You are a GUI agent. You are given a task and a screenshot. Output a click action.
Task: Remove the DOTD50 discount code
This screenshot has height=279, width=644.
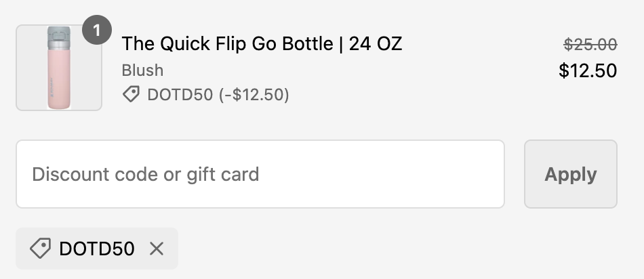[157, 249]
